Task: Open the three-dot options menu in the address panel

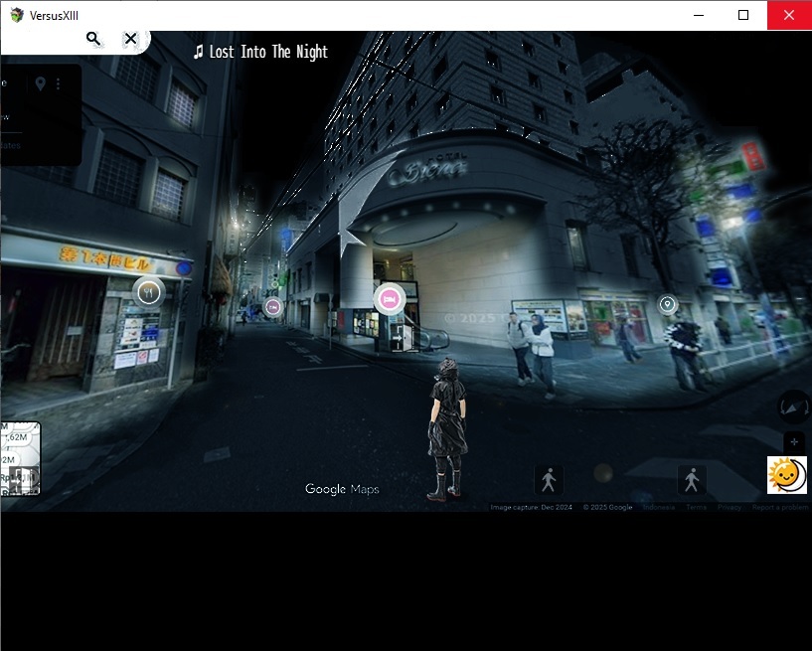Action: (59, 84)
